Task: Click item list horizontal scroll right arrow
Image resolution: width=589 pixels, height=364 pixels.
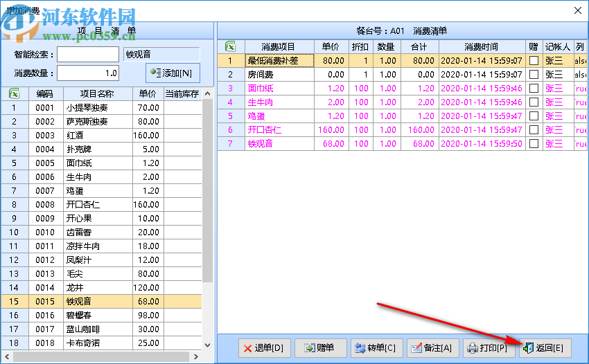Action: [195, 356]
